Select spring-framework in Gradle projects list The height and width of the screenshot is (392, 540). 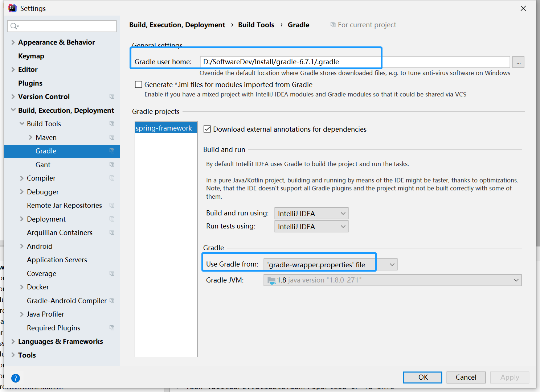coord(166,128)
